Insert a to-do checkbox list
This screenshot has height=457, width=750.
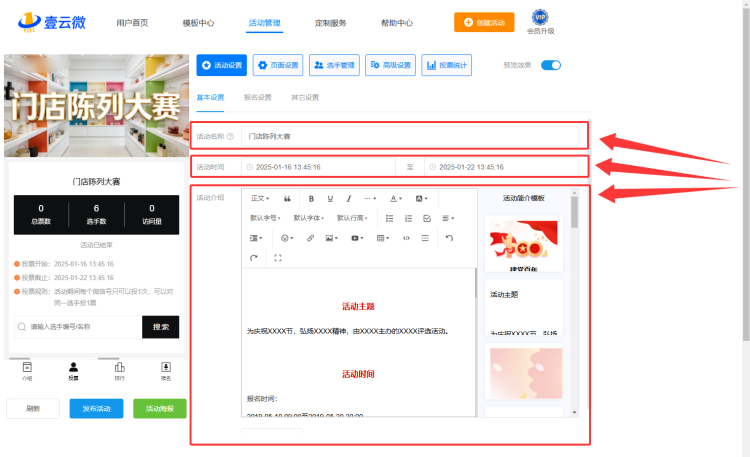(427, 218)
